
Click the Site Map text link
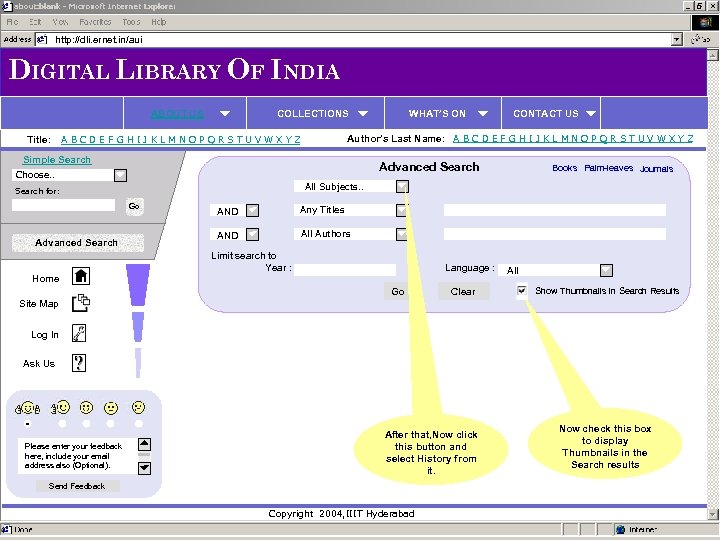(x=39, y=304)
